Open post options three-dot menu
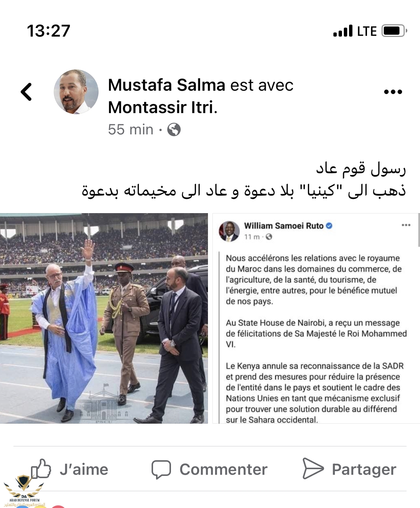The height and width of the screenshot is (508, 420). pyautogui.click(x=393, y=92)
